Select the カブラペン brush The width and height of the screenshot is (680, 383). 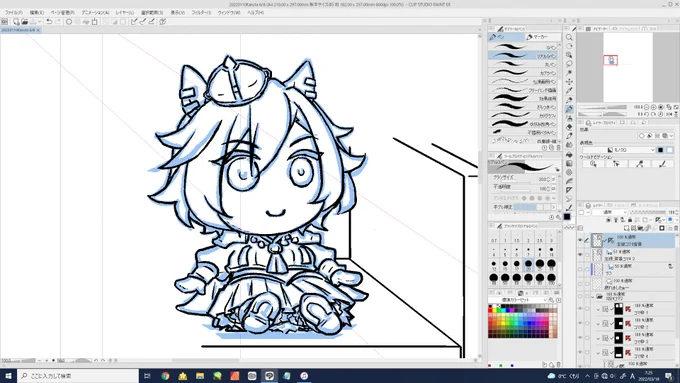(523, 73)
